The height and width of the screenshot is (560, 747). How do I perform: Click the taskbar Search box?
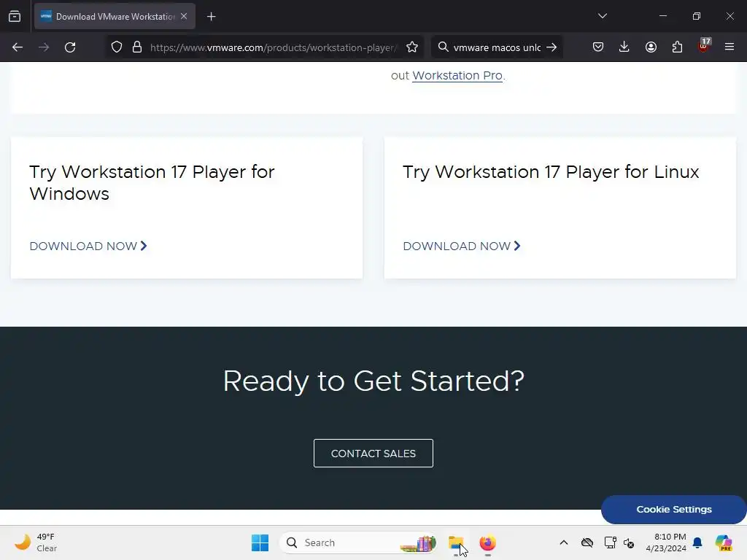pyautogui.click(x=358, y=542)
